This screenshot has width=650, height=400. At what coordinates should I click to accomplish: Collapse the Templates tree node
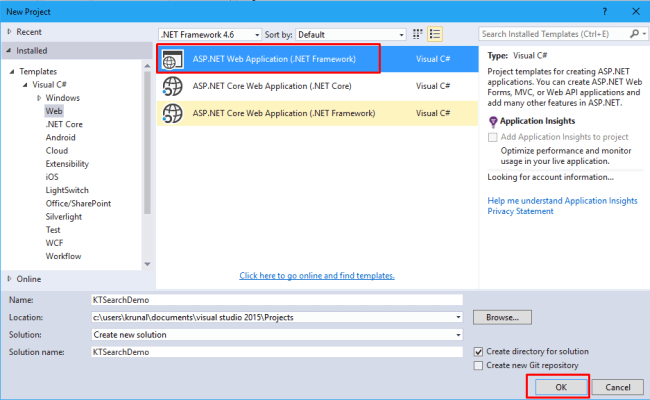pyautogui.click(x=12, y=72)
